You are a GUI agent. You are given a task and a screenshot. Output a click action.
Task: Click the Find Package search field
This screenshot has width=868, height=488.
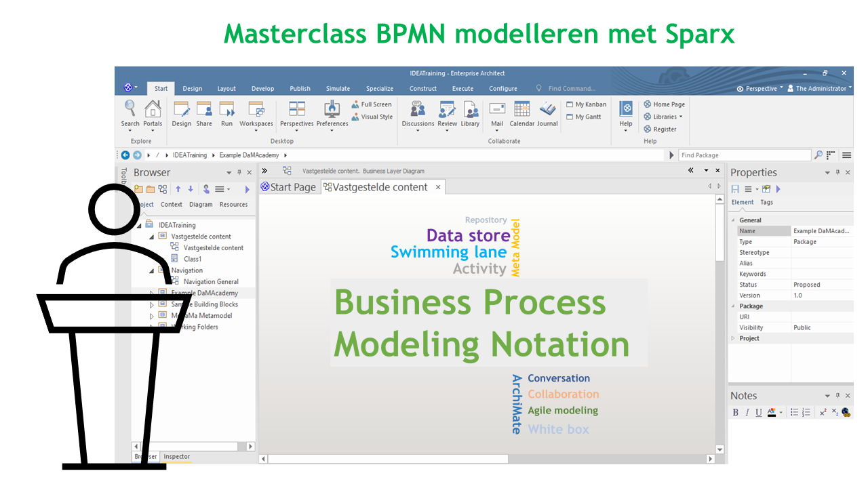tap(743, 155)
